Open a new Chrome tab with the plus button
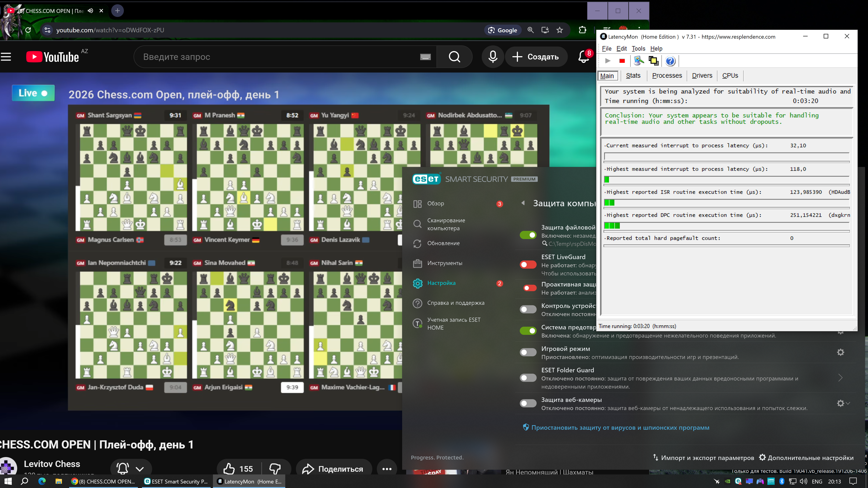 (x=117, y=11)
